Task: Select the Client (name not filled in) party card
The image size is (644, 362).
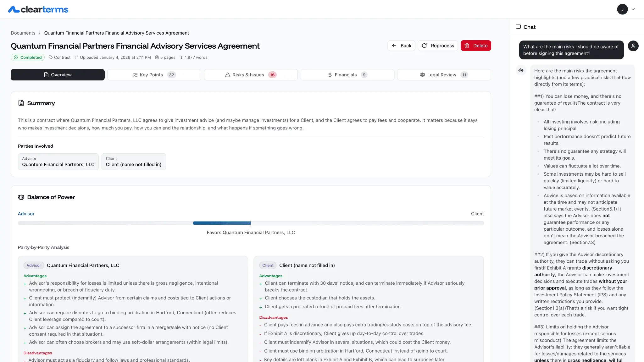Action: click(134, 162)
